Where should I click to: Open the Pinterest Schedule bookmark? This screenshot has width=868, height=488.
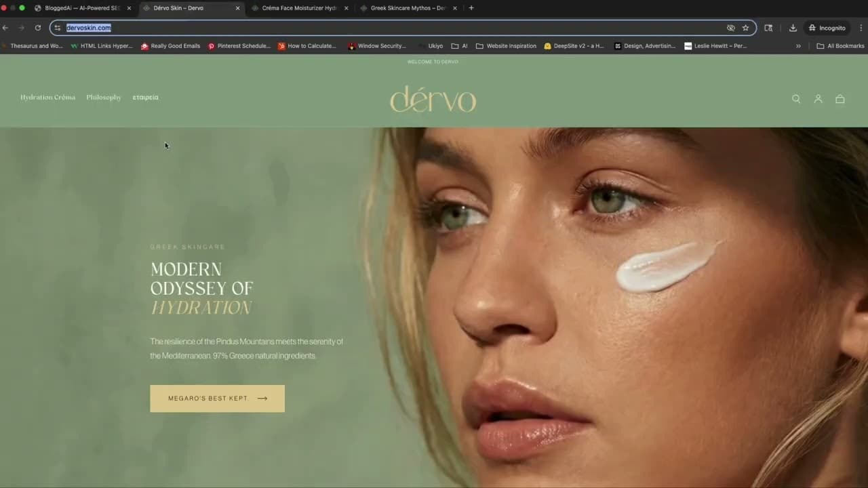pos(239,45)
